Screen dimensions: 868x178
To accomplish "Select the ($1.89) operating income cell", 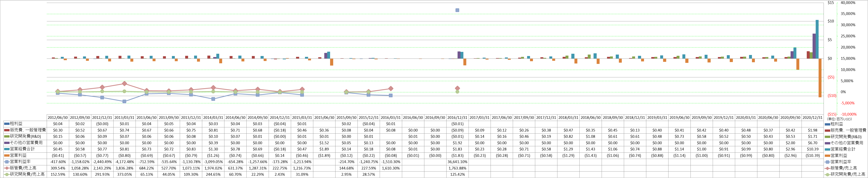I will tap(324, 155).
